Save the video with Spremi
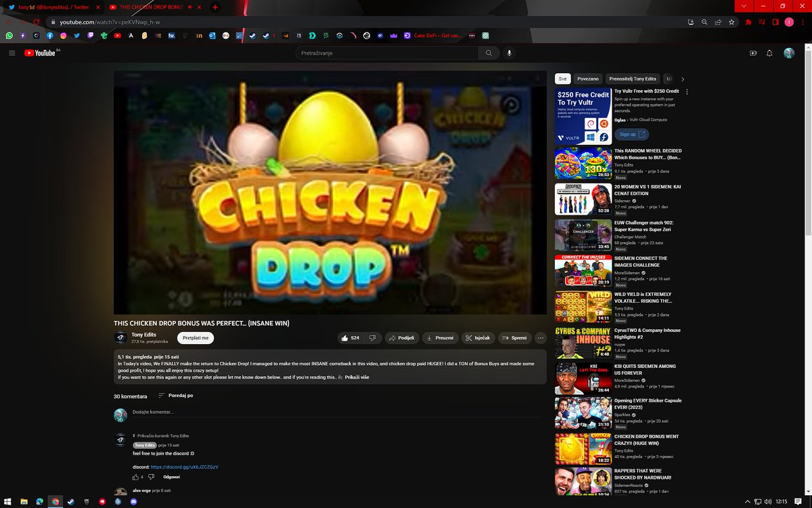Viewport: 812px width, 508px height. pyautogui.click(x=515, y=337)
